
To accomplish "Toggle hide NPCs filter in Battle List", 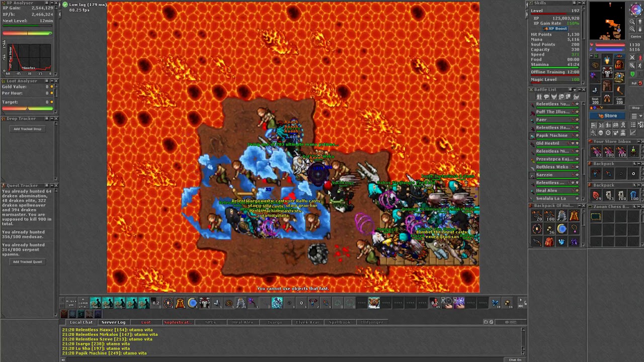I will (x=545, y=97).
